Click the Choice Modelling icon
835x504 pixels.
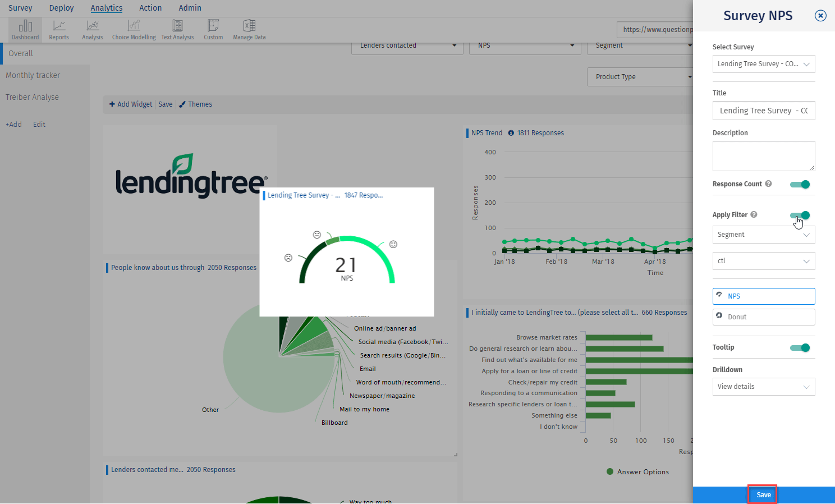134,30
